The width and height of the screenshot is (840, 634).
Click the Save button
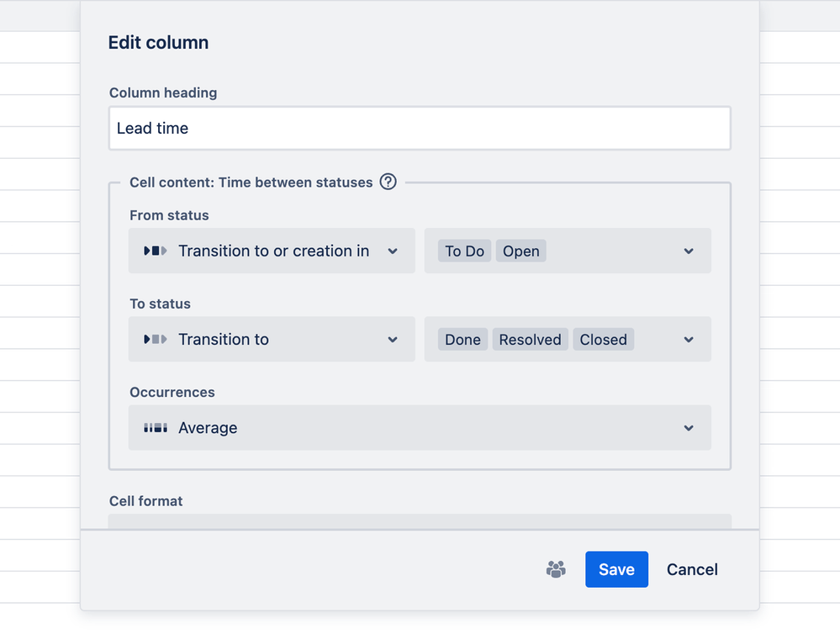(x=616, y=569)
